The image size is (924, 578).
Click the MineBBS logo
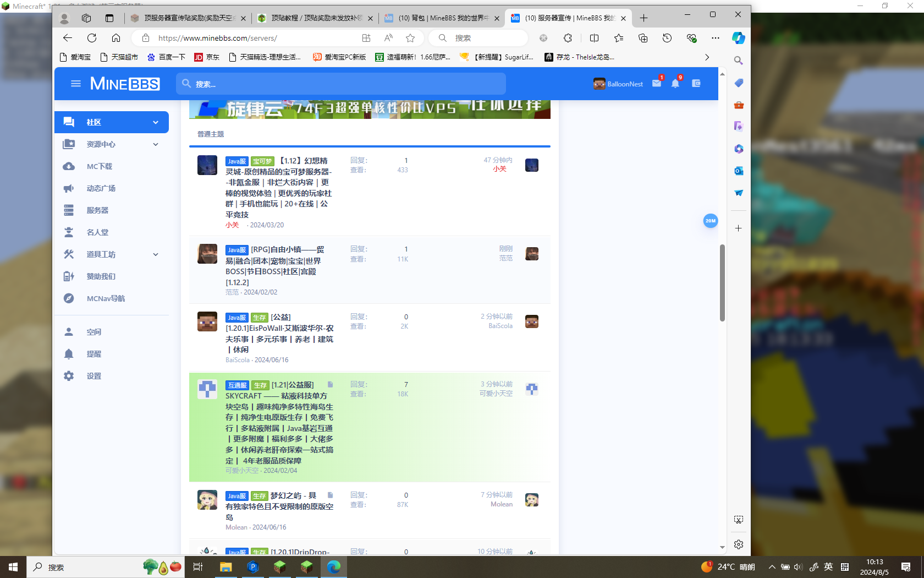(x=125, y=84)
